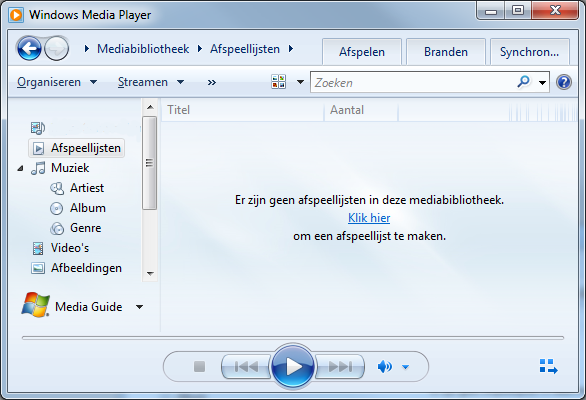Open the Mediabibliotheek breadcrumb
The image size is (586, 400).
coord(143,49)
